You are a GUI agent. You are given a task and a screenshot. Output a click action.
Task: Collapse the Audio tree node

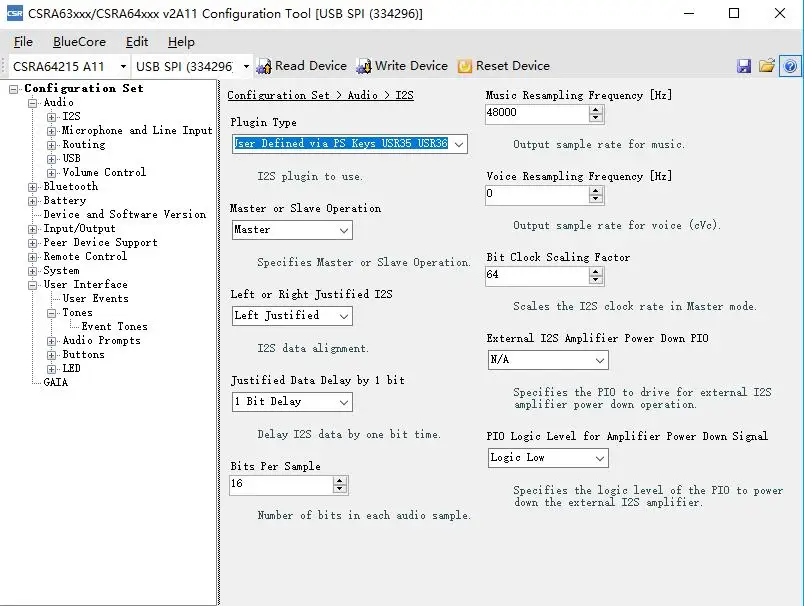tap(33, 103)
